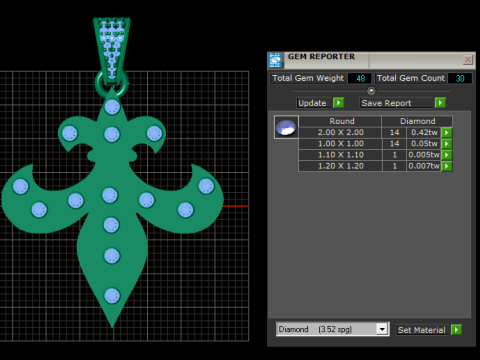Select the 1.00 X 1.00 size cell

(340, 144)
